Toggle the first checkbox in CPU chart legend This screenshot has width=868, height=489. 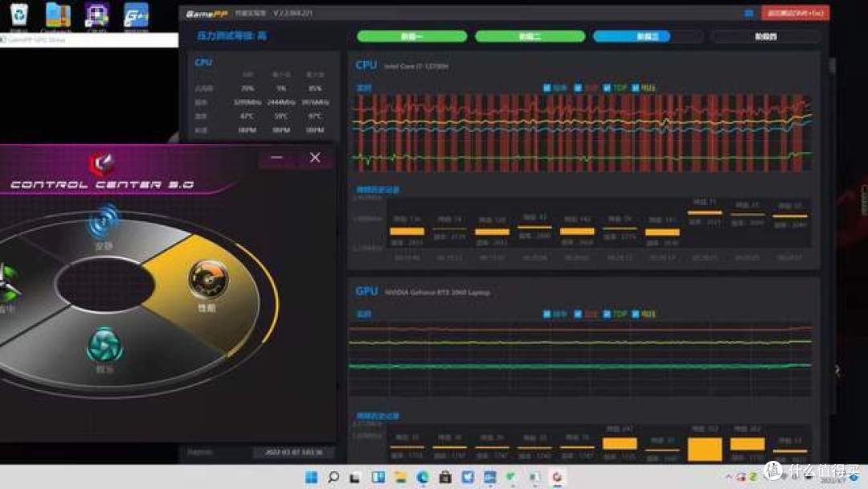(x=547, y=88)
